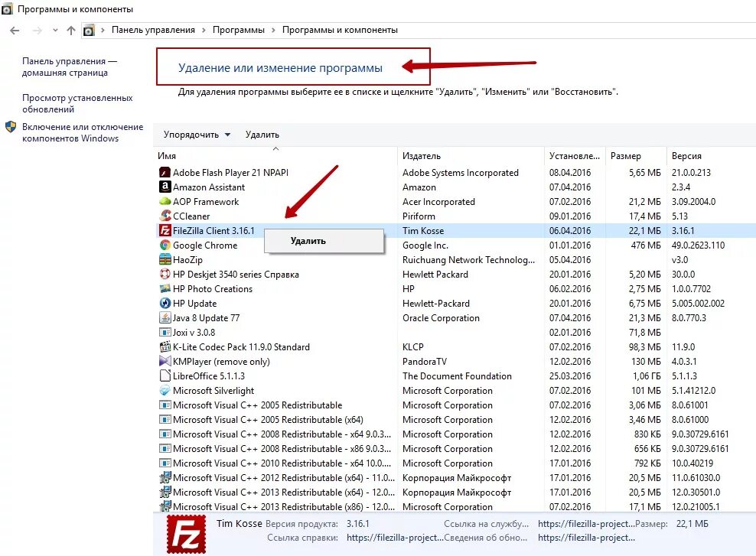Open the Упорядочить dropdown menu
This screenshot has height=556, width=756.
(197, 135)
